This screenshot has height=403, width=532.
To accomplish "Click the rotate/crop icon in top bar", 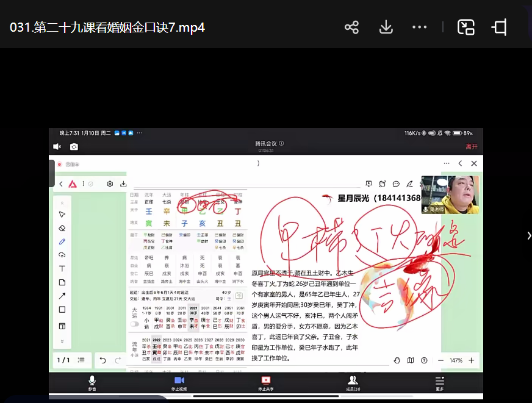I will click(x=499, y=27).
